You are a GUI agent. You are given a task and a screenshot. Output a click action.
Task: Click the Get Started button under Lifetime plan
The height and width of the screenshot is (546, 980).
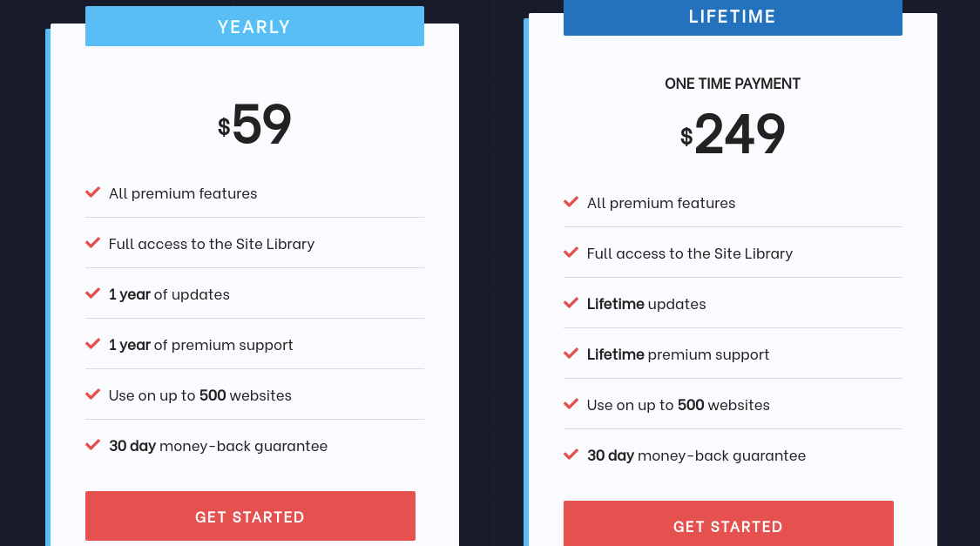coord(728,523)
